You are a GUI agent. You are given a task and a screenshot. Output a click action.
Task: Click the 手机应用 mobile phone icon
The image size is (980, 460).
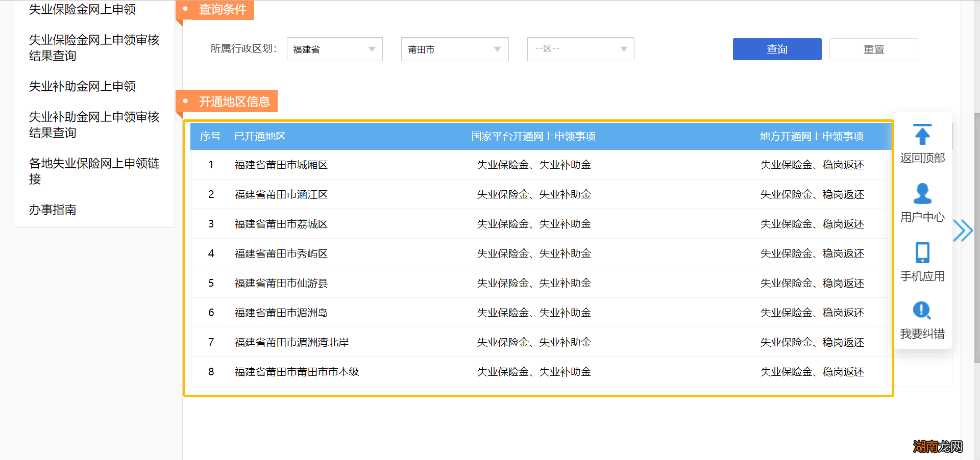(922, 253)
